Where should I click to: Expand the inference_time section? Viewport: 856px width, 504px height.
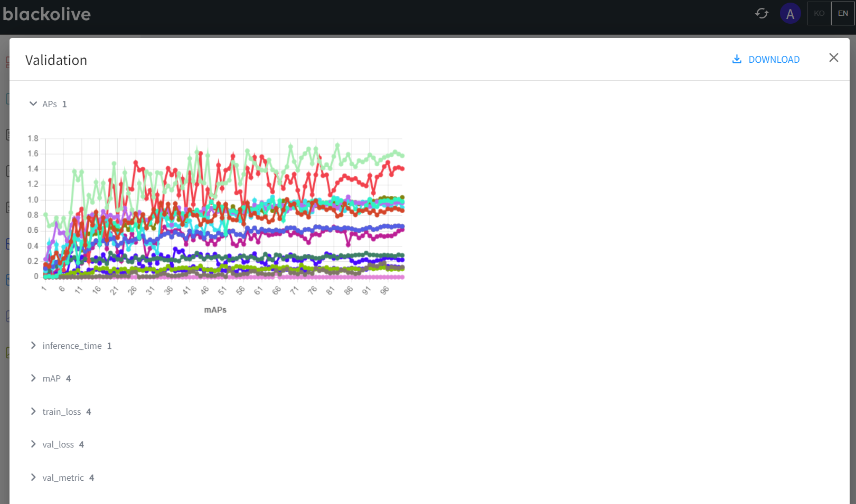click(x=33, y=346)
